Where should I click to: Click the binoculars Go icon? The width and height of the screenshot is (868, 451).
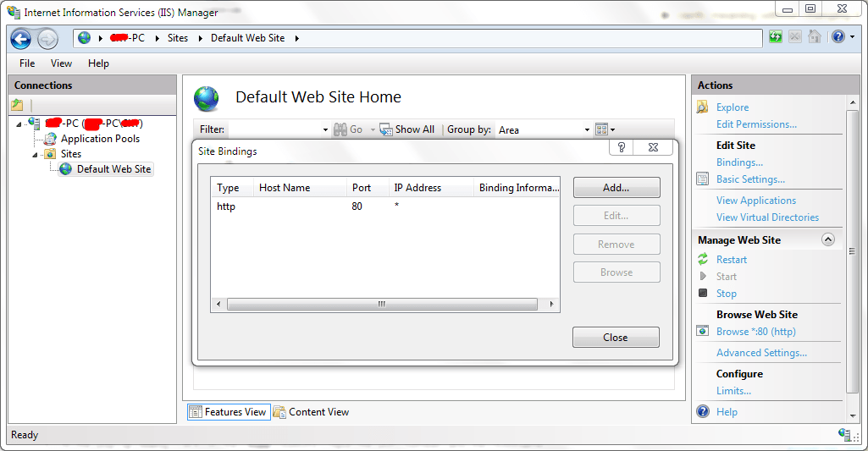[x=340, y=129]
